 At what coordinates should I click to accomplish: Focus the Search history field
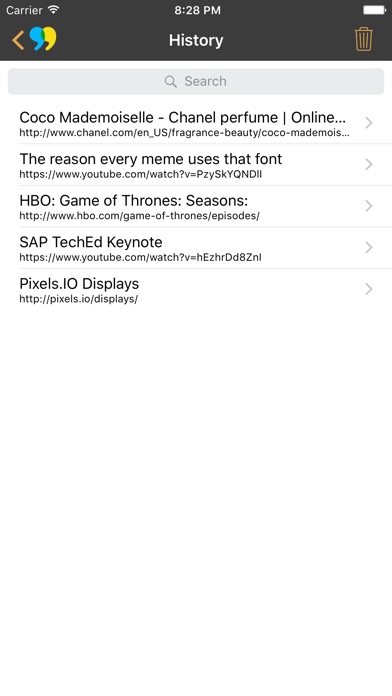[x=196, y=81]
